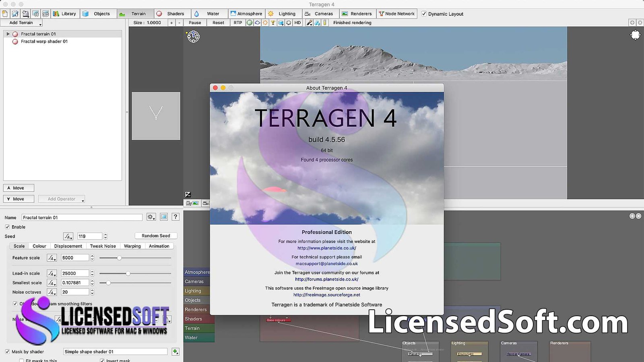The height and width of the screenshot is (362, 644).
Task: Click the paintbrush tool icon in preview toolbar
Action: pyautogui.click(x=310, y=23)
